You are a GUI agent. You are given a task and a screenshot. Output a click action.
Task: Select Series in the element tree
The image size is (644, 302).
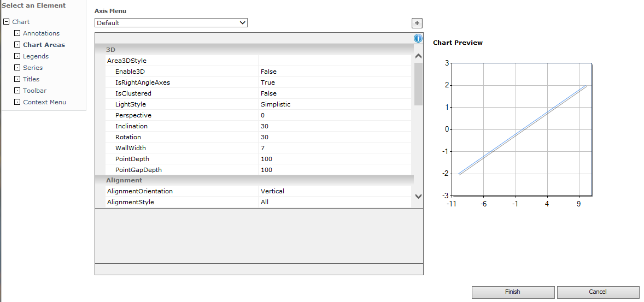pyautogui.click(x=33, y=68)
